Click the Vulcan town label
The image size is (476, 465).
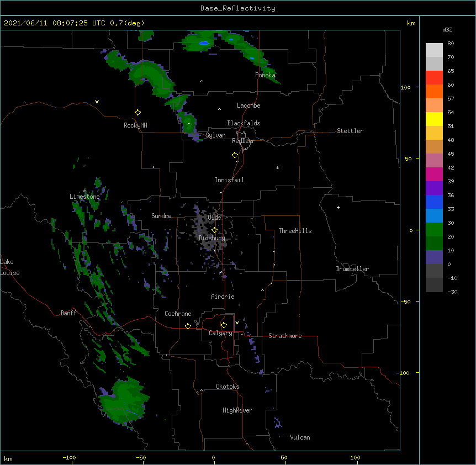(x=300, y=437)
